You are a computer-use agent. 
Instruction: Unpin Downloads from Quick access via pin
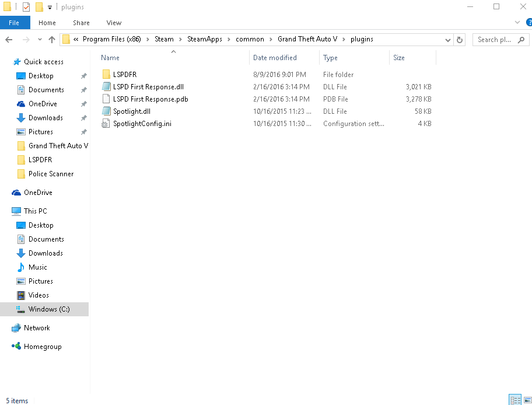coord(84,118)
